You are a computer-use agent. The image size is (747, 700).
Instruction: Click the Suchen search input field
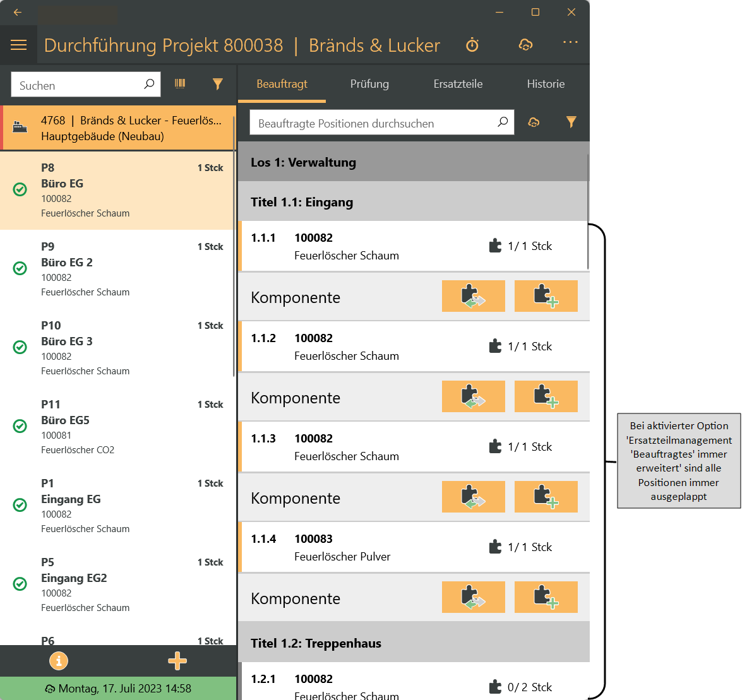pyautogui.click(x=79, y=85)
